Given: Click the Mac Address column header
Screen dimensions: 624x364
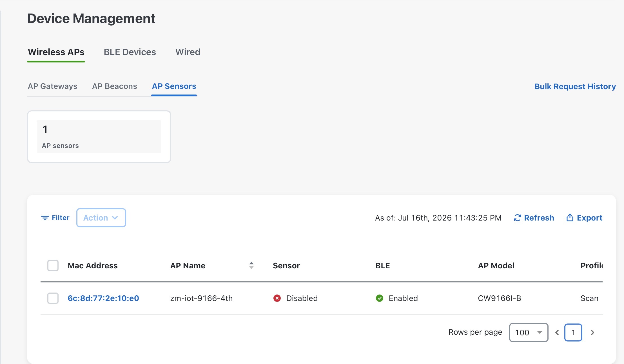Looking at the screenshot, I should tap(93, 266).
